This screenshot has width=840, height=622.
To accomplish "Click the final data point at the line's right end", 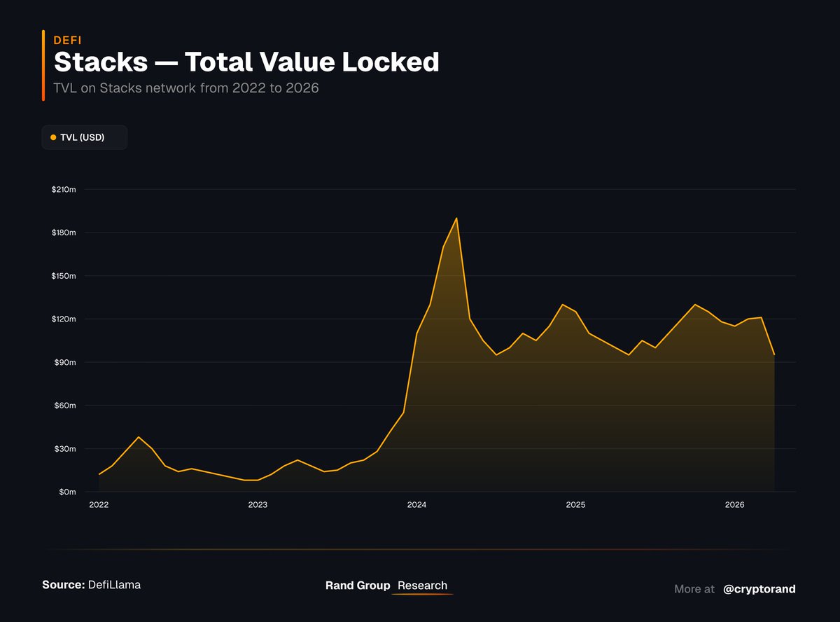I will click(774, 354).
